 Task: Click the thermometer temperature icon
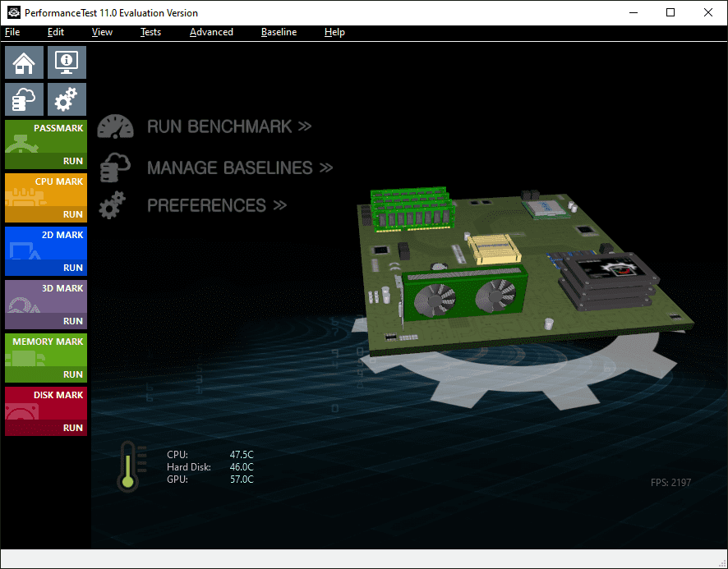click(131, 466)
